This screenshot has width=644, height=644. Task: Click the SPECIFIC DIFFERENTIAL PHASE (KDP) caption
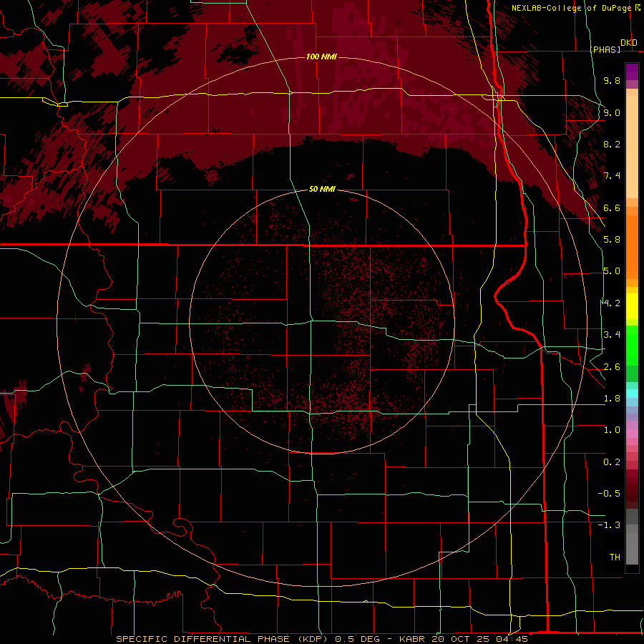(221, 639)
